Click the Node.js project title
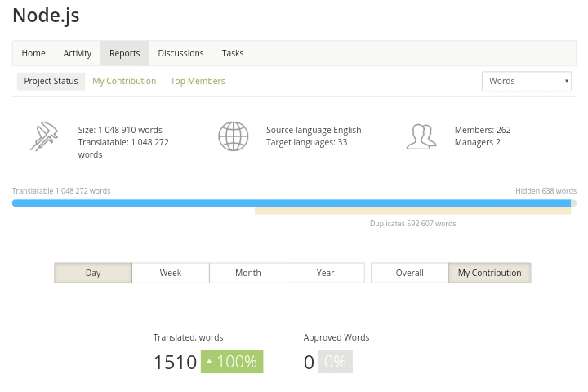588x392 pixels. [x=46, y=16]
